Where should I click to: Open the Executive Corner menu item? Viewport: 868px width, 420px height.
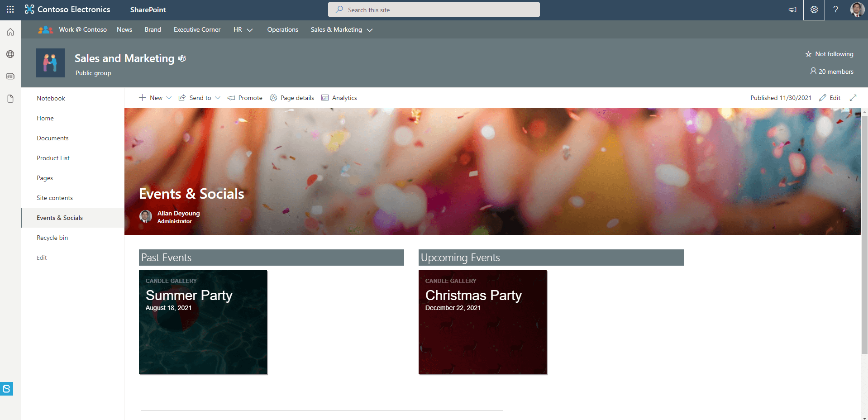[x=197, y=29]
